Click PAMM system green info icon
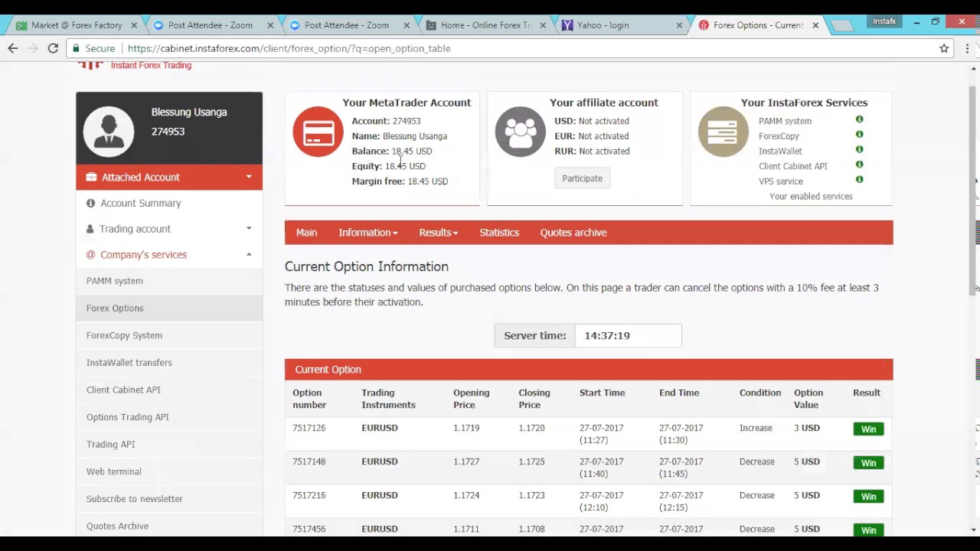 pyautogui.click(x=859, y=119)
